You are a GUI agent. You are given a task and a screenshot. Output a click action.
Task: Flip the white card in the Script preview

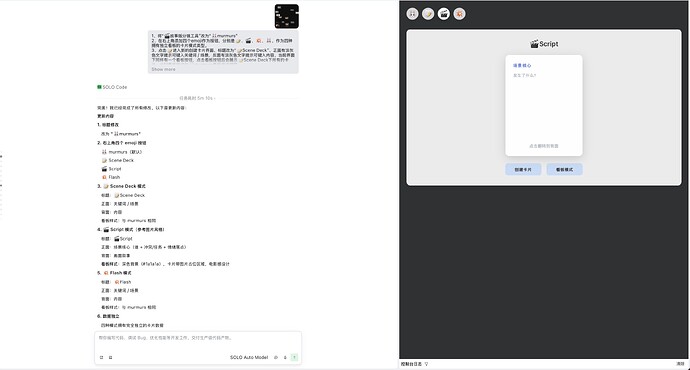click(x=544, y=106)
